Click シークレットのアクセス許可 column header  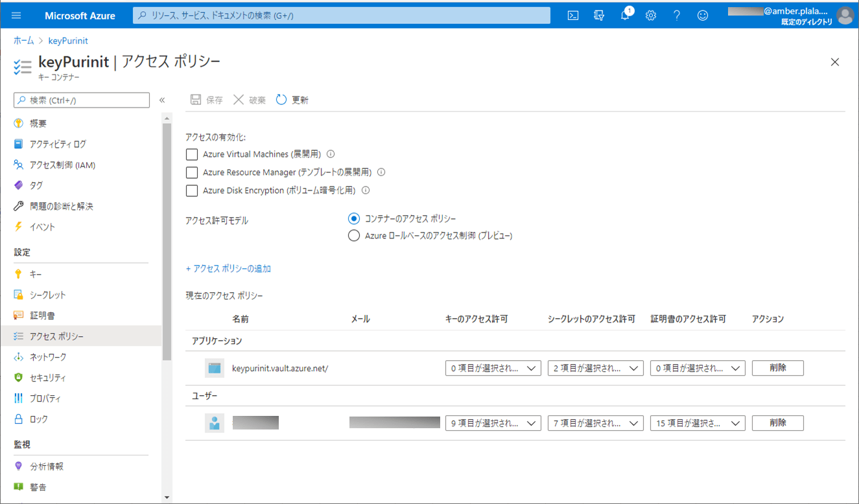pos(591,319)
